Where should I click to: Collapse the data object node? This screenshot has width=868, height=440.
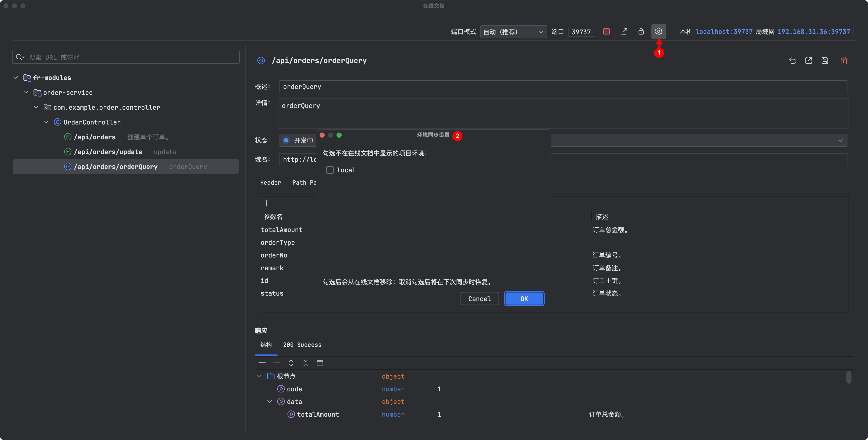(x=270, y=402)
